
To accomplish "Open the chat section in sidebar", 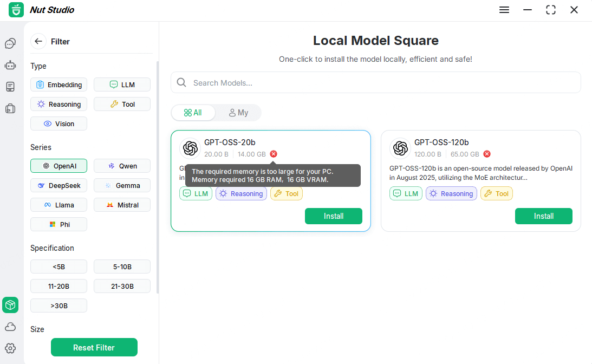I will pyautogui.click(x=10, y=43).
